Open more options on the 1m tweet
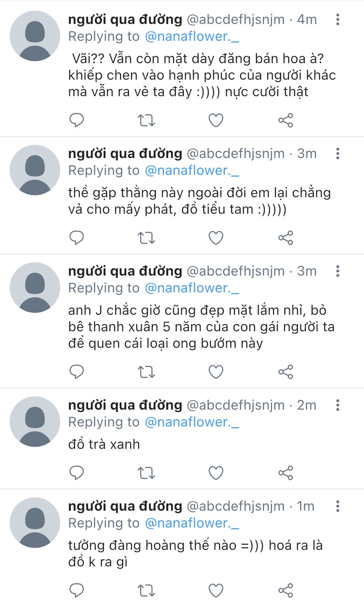Screen dimensions: 364x602 (x=337, y=506)
